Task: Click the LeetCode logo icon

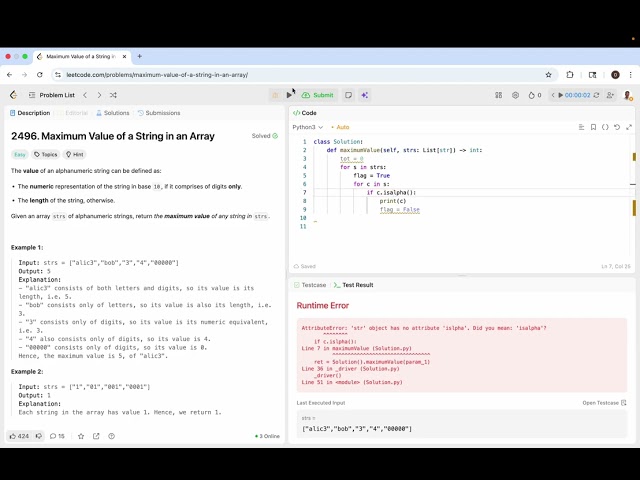Action: coord(13,95)
